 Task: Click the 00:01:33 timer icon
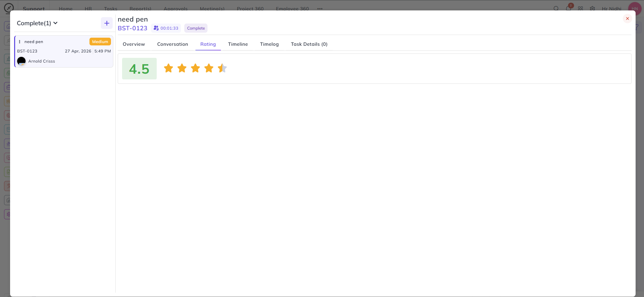(156, 28)
